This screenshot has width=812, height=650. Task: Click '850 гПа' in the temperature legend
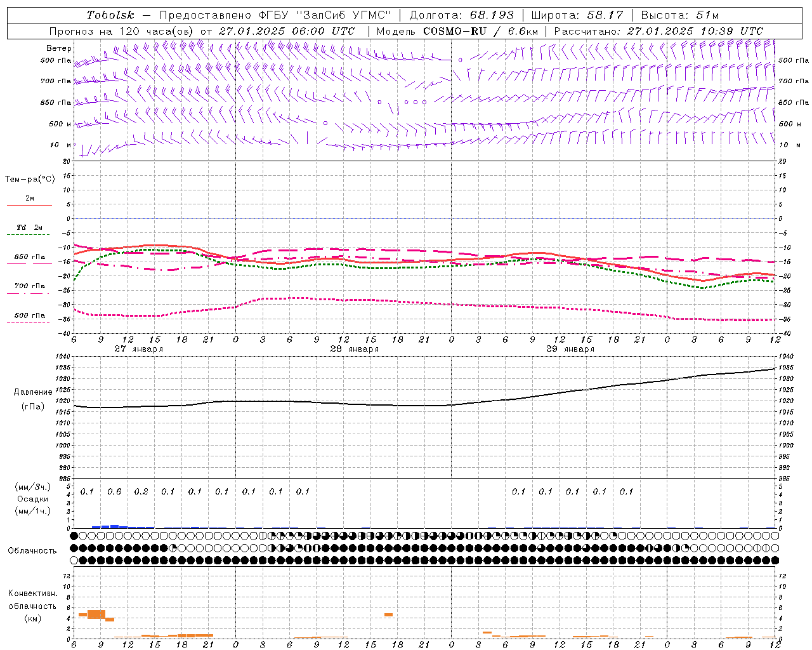click(30, 257)
